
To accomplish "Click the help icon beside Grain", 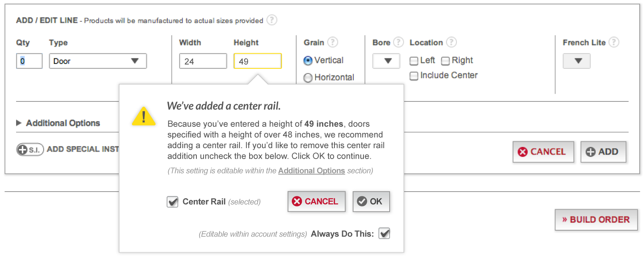I will pos(332,42).
